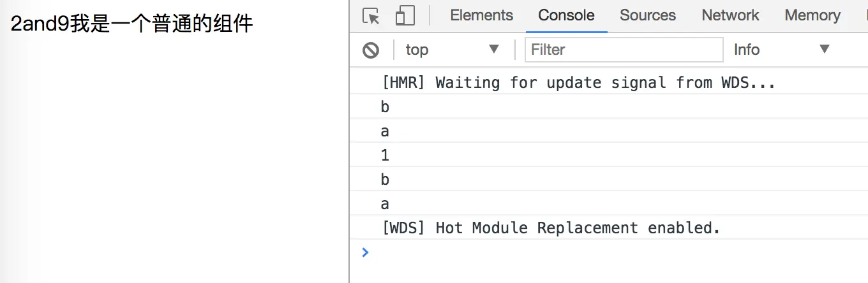The height and width of the screenshot is (283, 868).
Task: Open the Sources tab
Action: click(647, 15)
